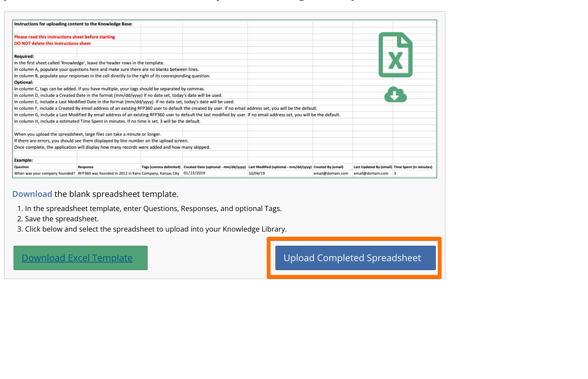Click the 'Response' column header cell
The width and height of the screenshot is (588, 379).
click(x=86, y=167)
